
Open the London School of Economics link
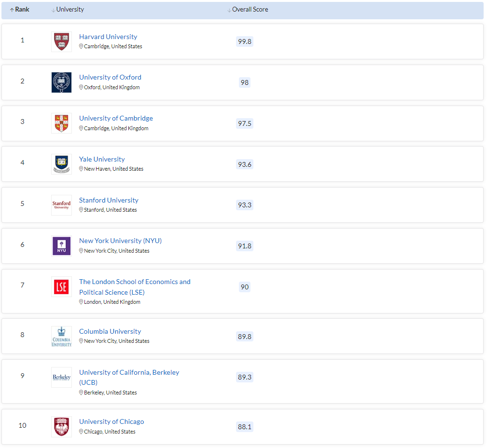(135, 287)
